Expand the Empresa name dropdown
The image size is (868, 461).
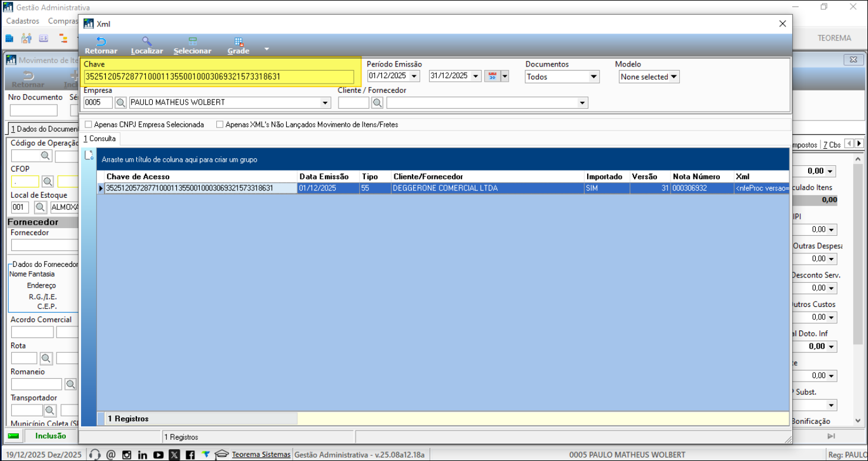pos(326,103)
